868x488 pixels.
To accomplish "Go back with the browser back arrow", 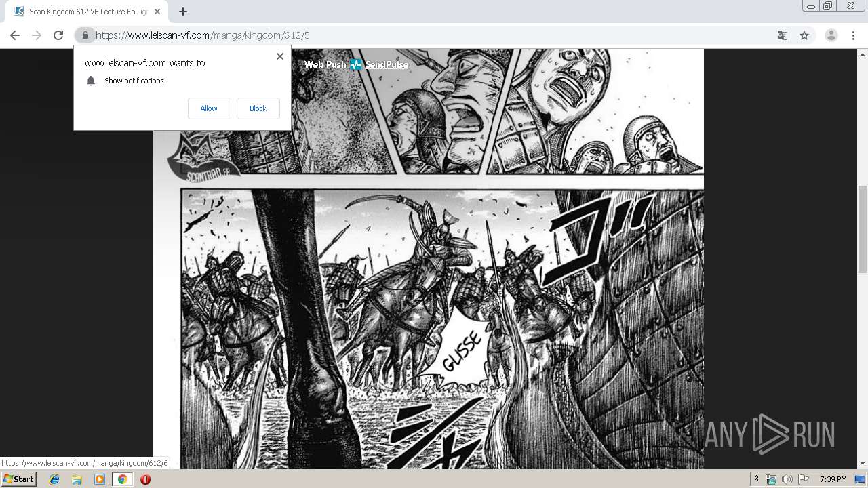I will 15,35.
